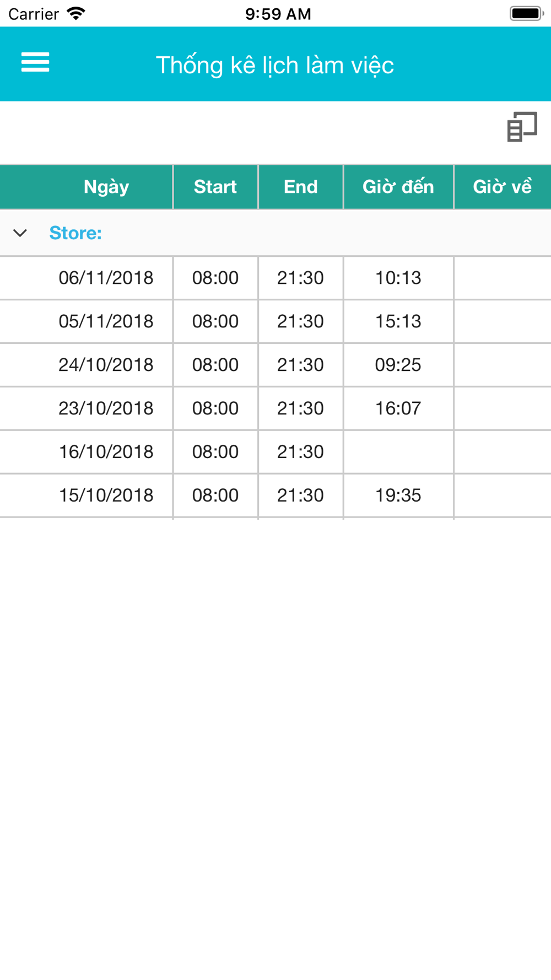Tap the battery status icon
Screen dimensions: 551x980
[x=526, y=13]
